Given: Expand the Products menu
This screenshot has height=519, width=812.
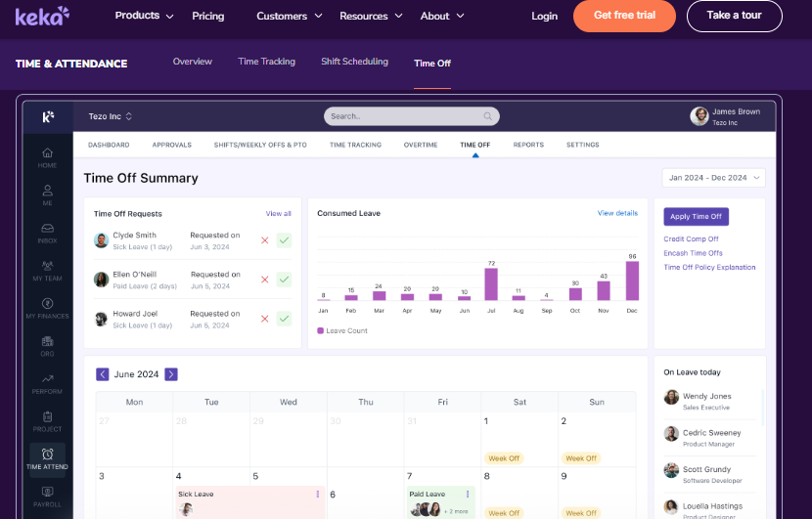Looking at the screenshot, I should [144, 16].
